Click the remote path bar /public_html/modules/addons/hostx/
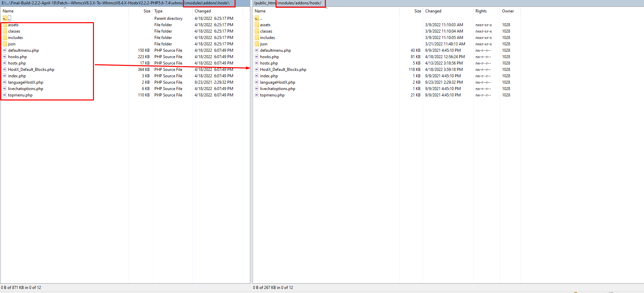644x293 pixels. (x=288, y=3)
